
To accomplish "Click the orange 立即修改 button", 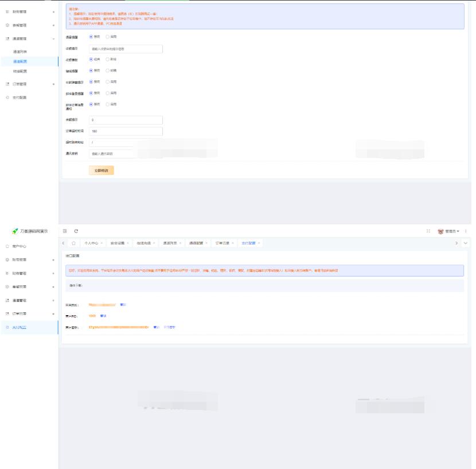I will click(x=101, y=170).
